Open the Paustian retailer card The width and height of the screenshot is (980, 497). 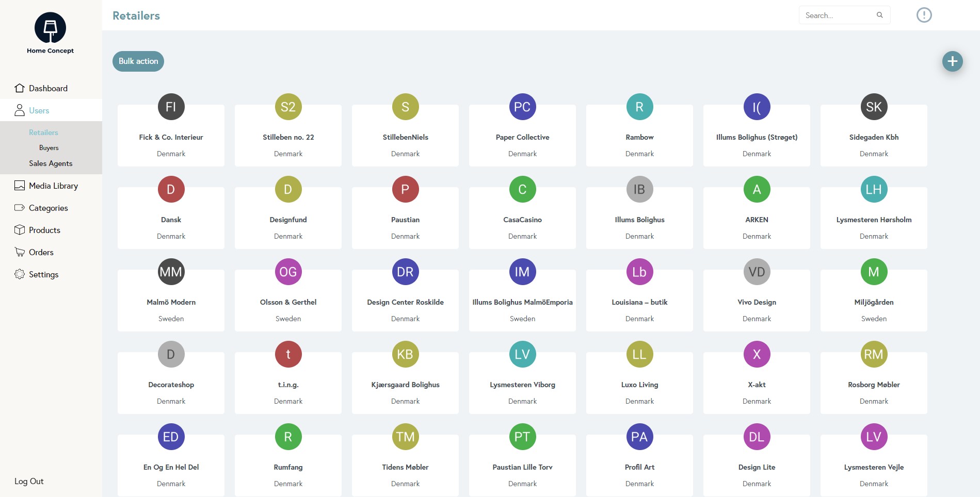pyautogui.click(x=405, y=218)
